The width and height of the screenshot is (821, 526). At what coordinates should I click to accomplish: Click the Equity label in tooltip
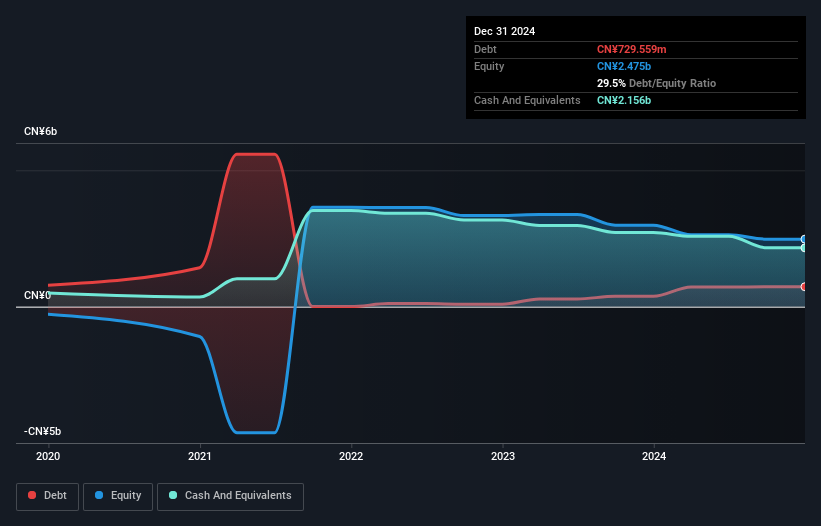point(489,66)
